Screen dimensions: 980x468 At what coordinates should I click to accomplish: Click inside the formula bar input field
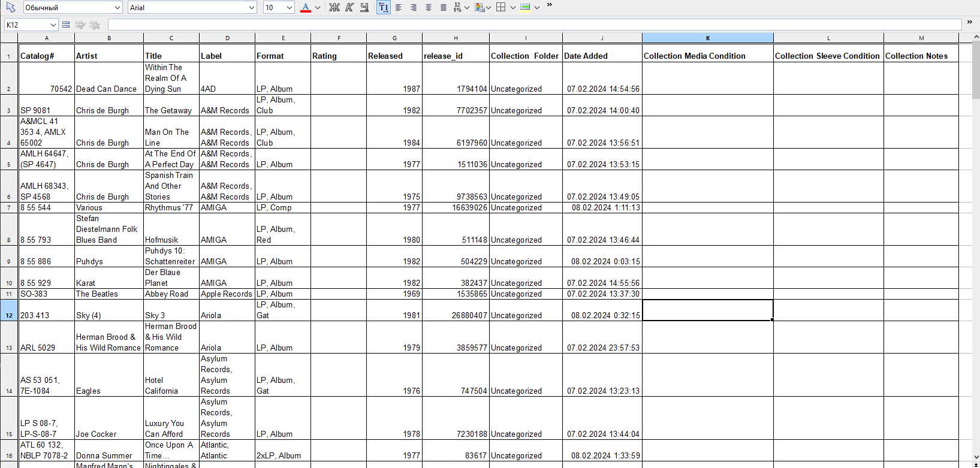point(533,25)
